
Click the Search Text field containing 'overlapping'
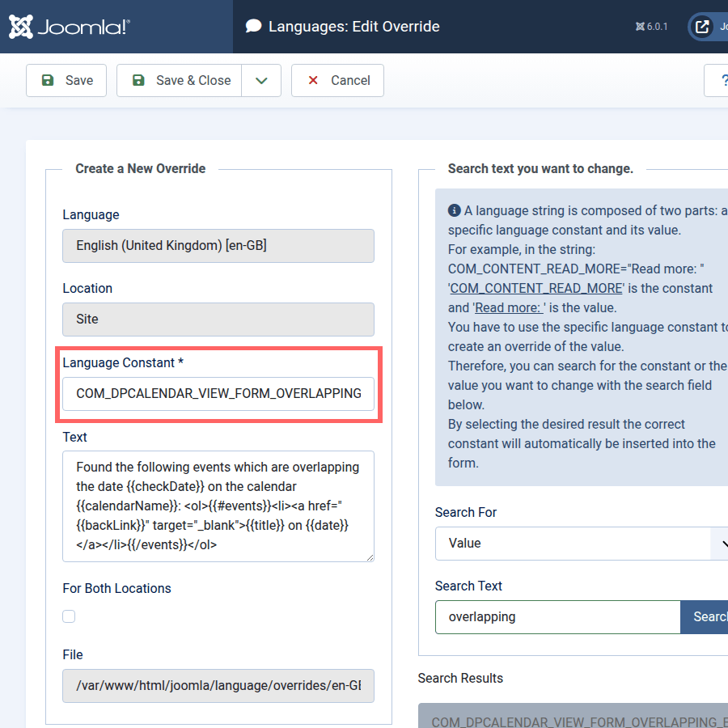557,617
